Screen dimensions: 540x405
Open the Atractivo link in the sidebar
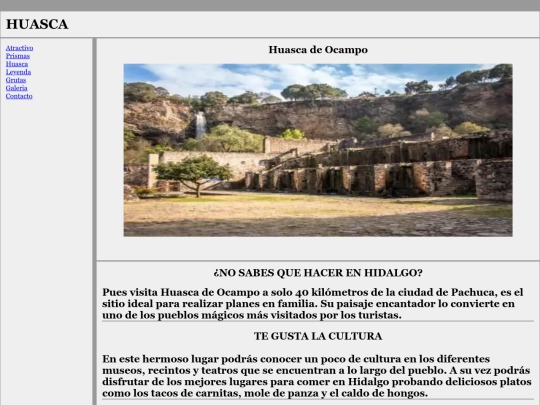coord(19,48)
